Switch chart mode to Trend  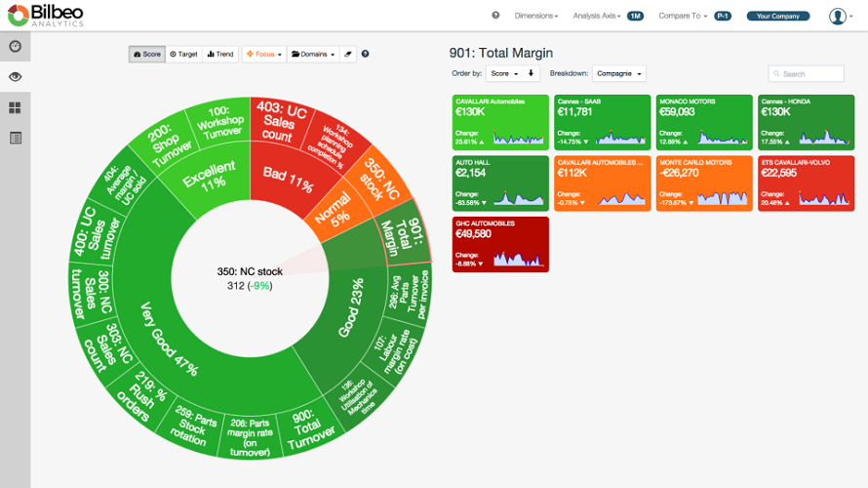click(x=220, y=55)
